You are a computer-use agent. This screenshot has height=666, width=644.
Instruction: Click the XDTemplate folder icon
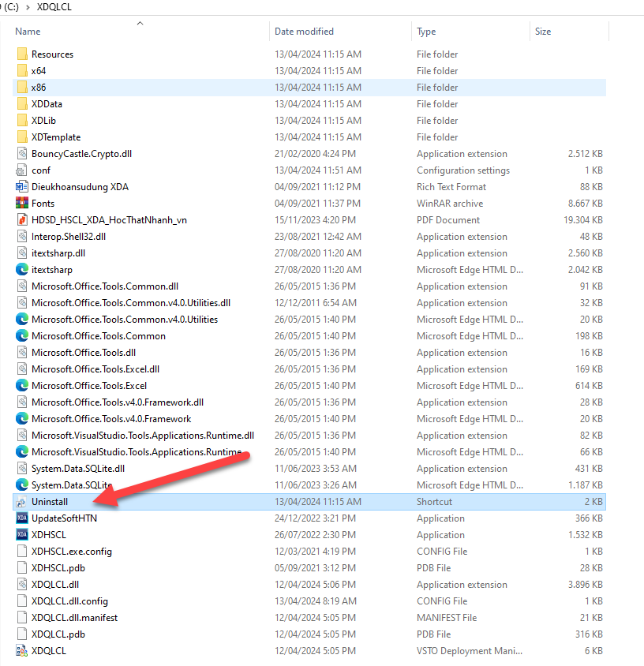pyautogui.click(x=22, y=137)
